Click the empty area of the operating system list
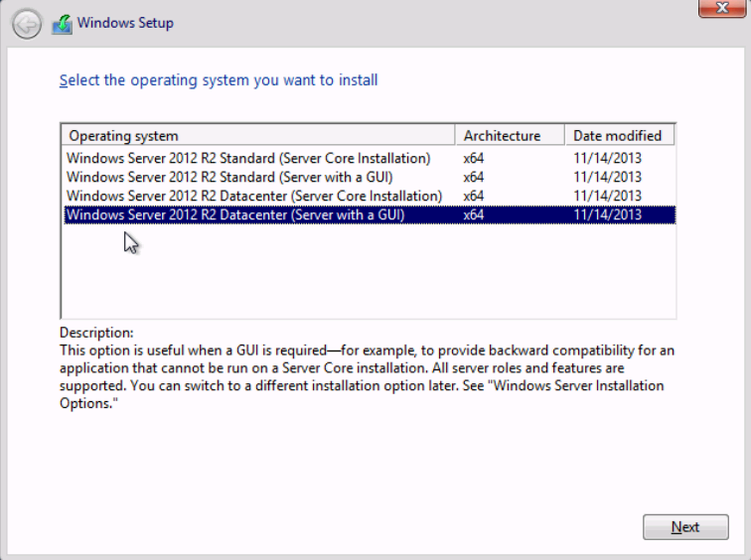The height and width of the screenshot is (560, 751). pyautogui.click(x=370, y=271)
